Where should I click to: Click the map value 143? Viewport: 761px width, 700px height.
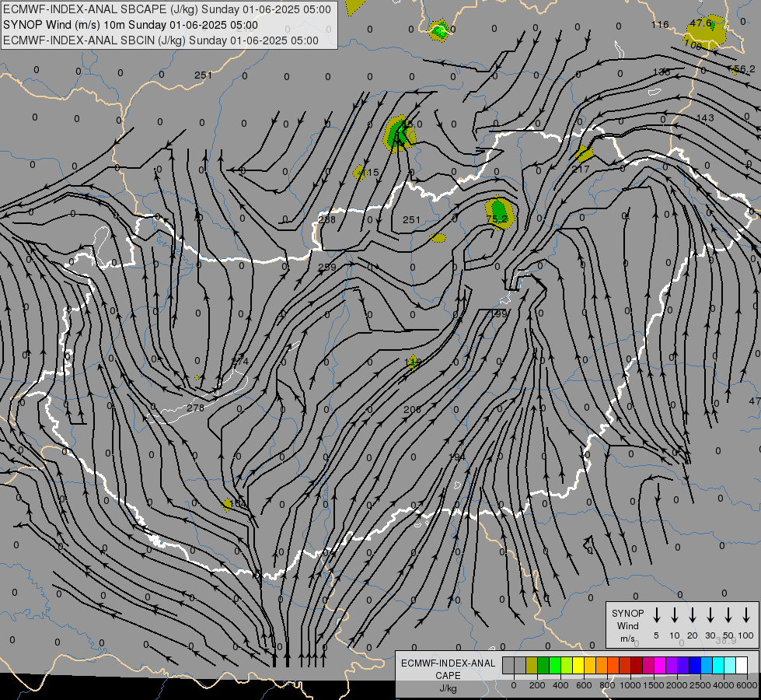pos(705,117)
